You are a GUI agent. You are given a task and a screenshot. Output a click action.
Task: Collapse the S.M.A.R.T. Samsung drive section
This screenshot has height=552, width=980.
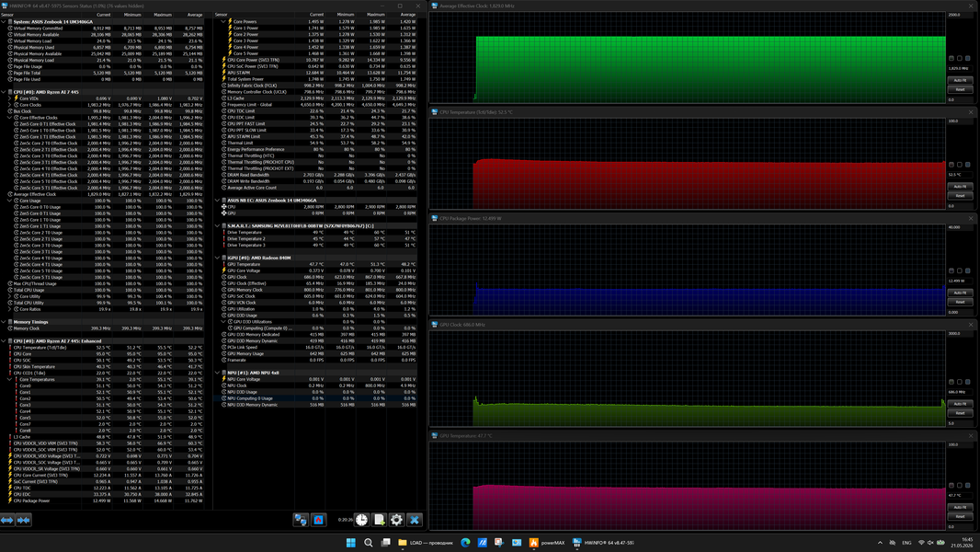coord(217,225)
